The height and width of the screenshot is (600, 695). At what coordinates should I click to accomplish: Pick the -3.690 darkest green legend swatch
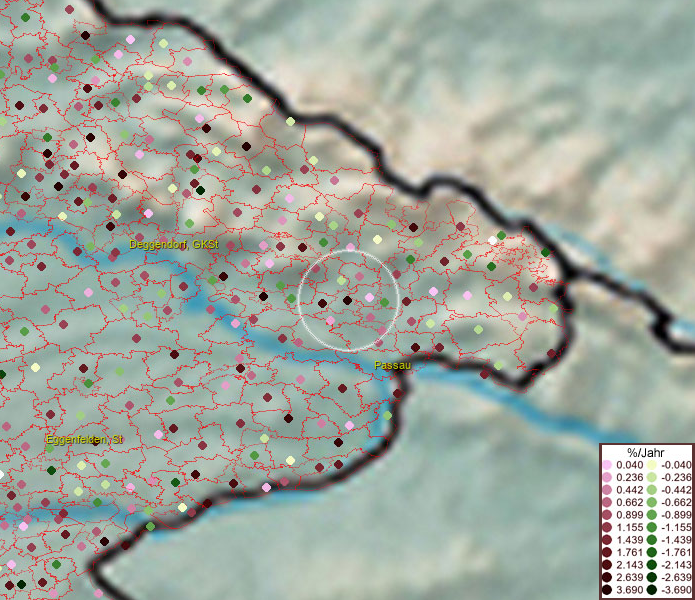(x=652, y=590)
